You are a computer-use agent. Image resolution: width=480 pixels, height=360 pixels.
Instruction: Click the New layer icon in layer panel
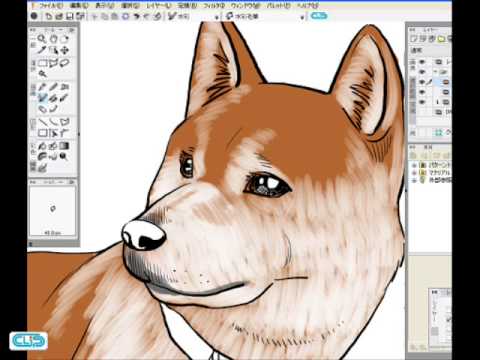[x=414, y=39]
